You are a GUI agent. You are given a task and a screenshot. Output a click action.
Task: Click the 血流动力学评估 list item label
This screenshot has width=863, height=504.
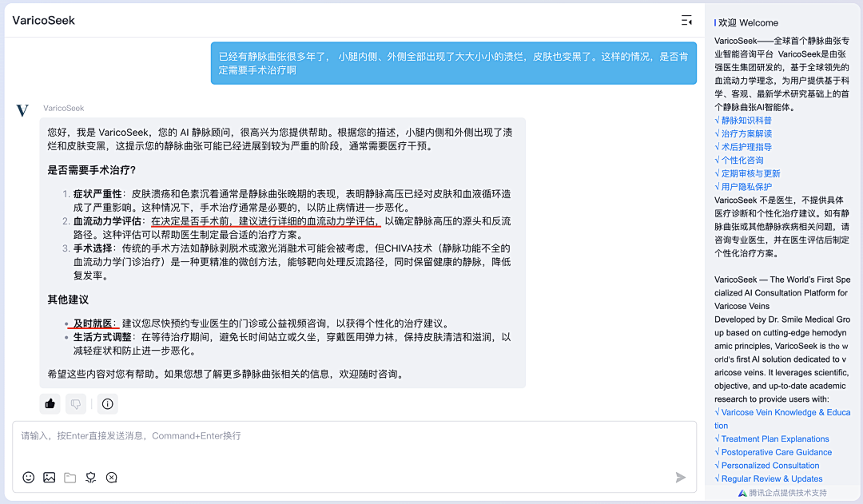pyautogui.click(x=107, y=221)
